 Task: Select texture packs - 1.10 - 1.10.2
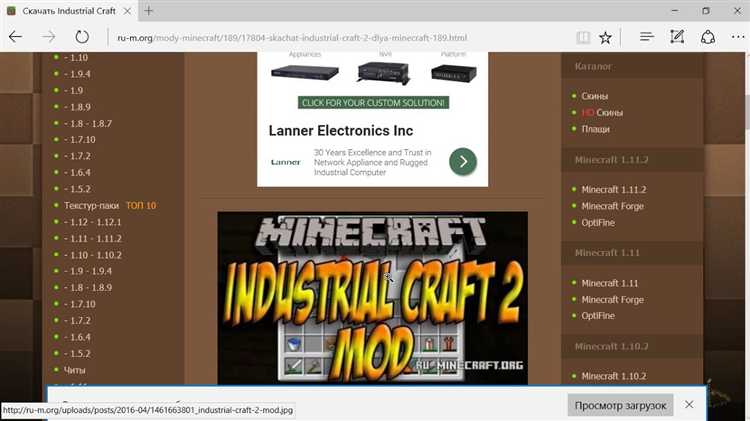point(92,255)
